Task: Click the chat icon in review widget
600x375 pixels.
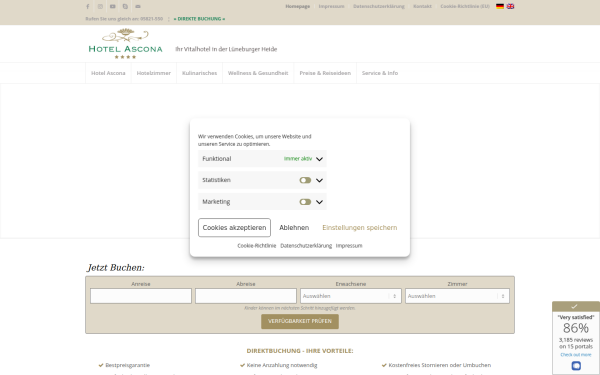Action: pyautogui.click(x=576, y=366)
